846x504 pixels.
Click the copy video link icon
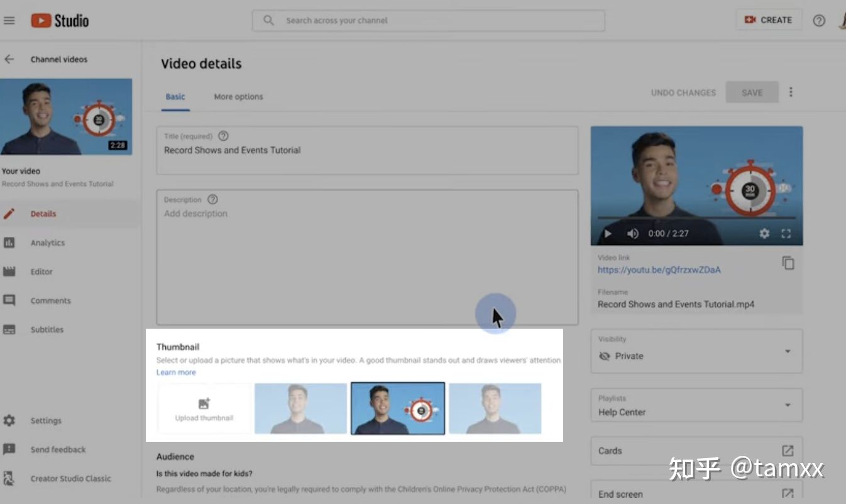tap(788, 263)
